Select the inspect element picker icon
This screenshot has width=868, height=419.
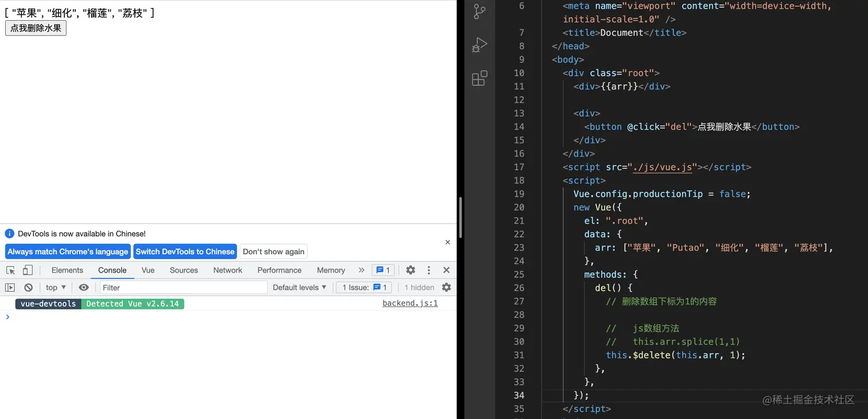point(10,270)
